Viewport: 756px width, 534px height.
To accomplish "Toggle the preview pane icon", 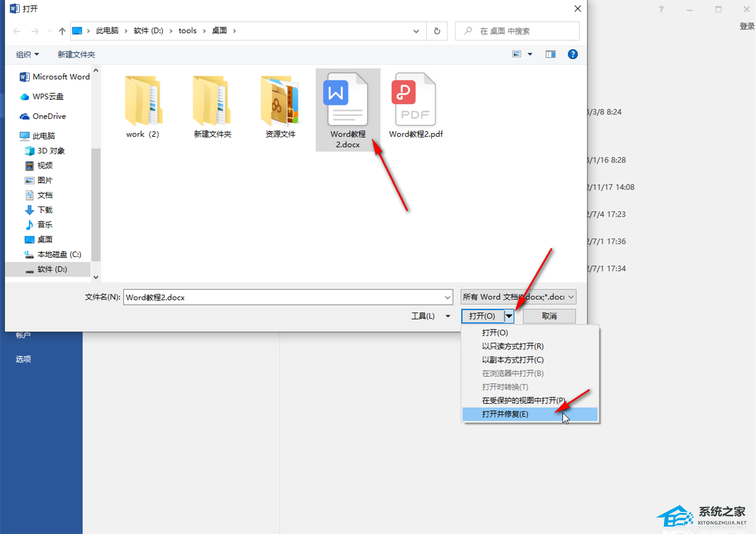I will [x=551, y=54].
